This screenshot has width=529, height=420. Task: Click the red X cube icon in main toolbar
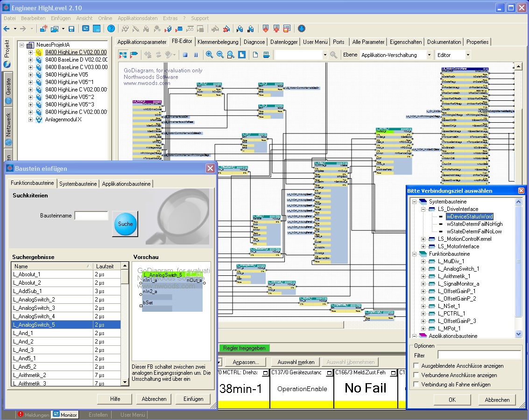pyautogui.click(x=226, y=29)
